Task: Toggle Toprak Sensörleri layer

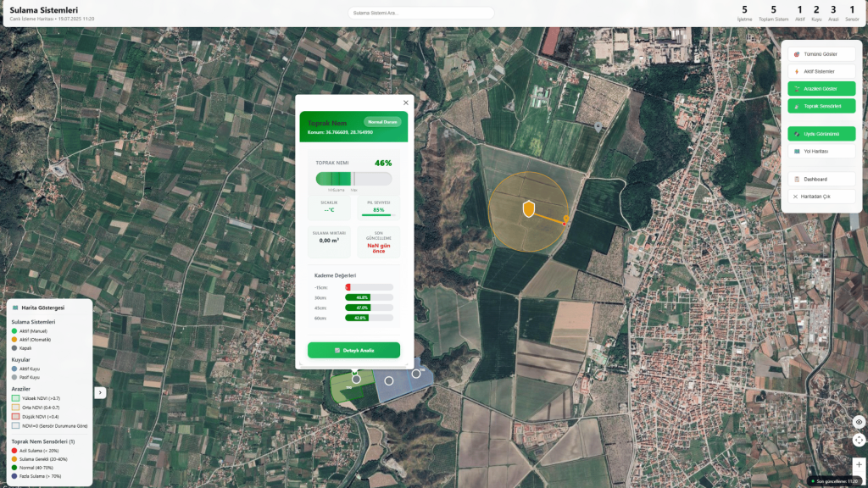Action: (821, 106)
